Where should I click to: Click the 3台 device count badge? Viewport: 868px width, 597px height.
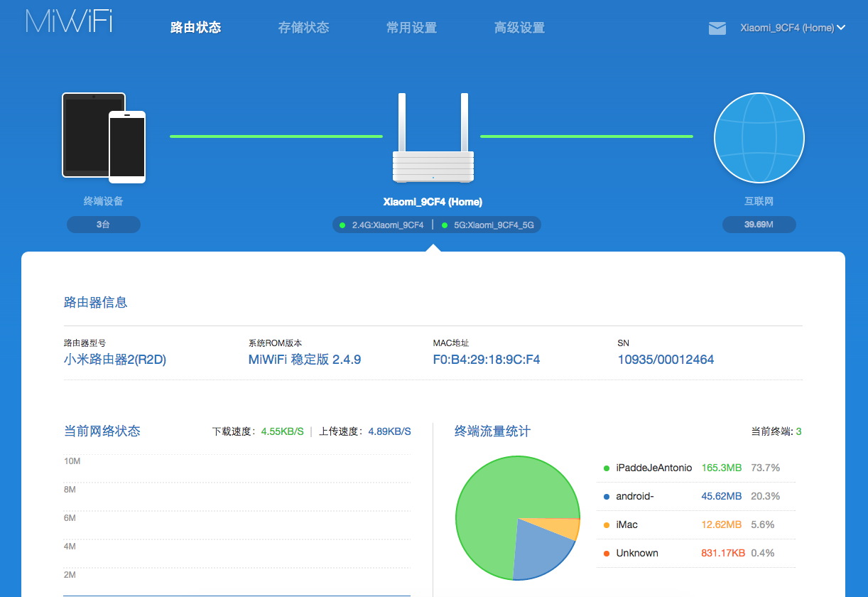click(104, 225)
